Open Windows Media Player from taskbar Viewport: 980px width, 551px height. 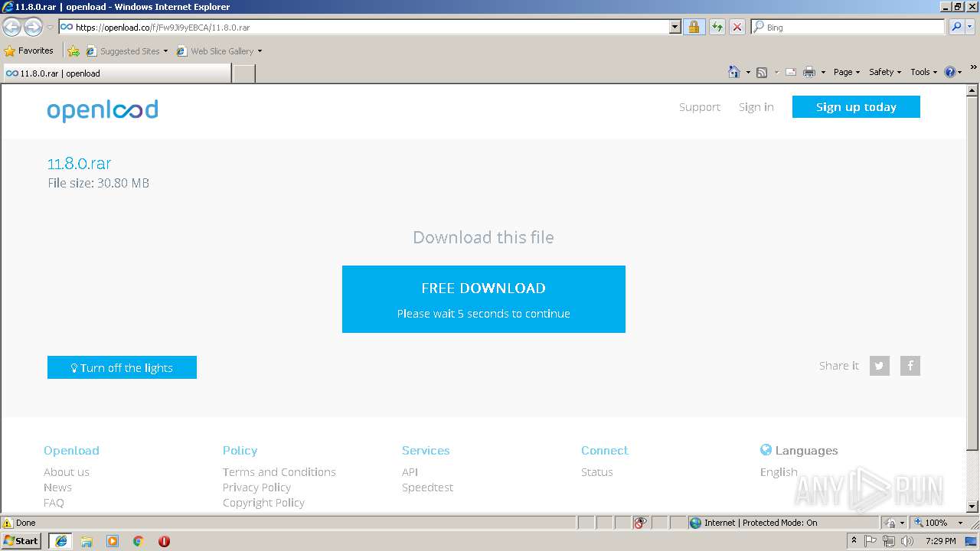click(113, 541)
